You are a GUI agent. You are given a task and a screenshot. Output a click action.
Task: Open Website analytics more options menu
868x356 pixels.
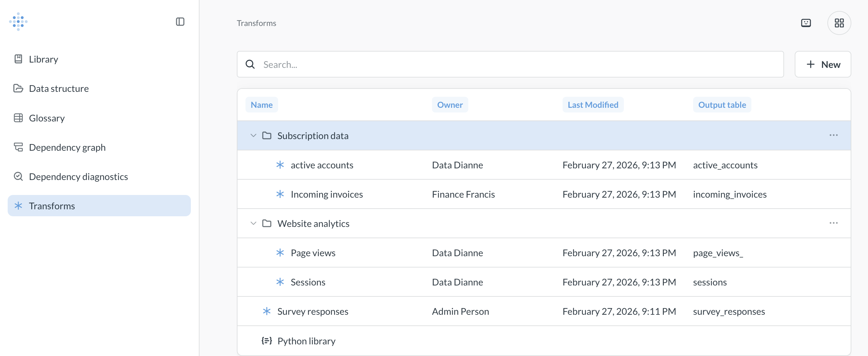[833, 223]
